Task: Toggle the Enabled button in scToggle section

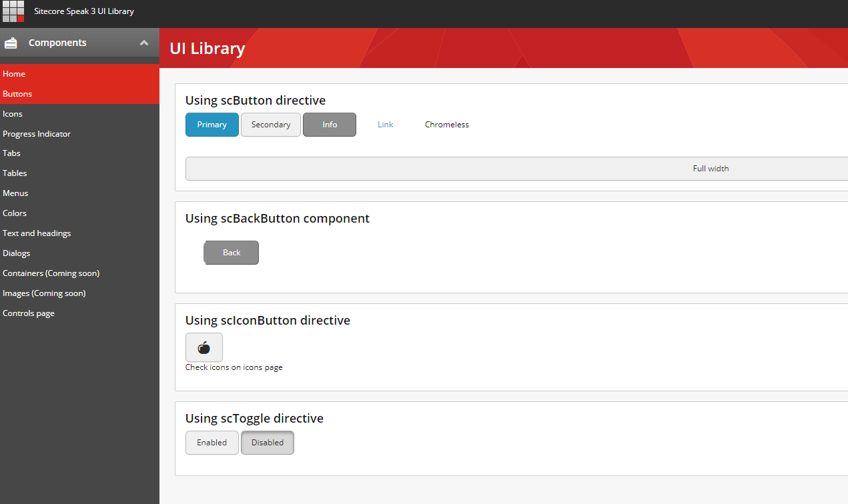Action: [211, 442]
